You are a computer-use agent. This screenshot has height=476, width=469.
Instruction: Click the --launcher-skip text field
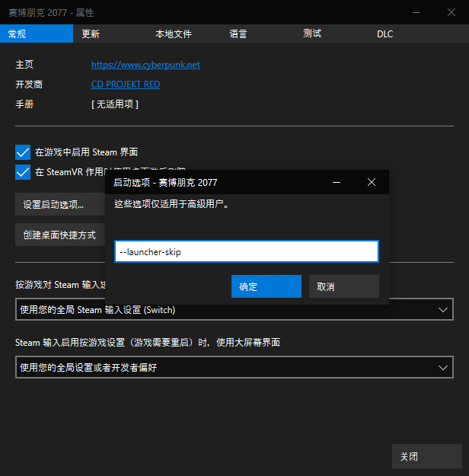tap(246, 252)
